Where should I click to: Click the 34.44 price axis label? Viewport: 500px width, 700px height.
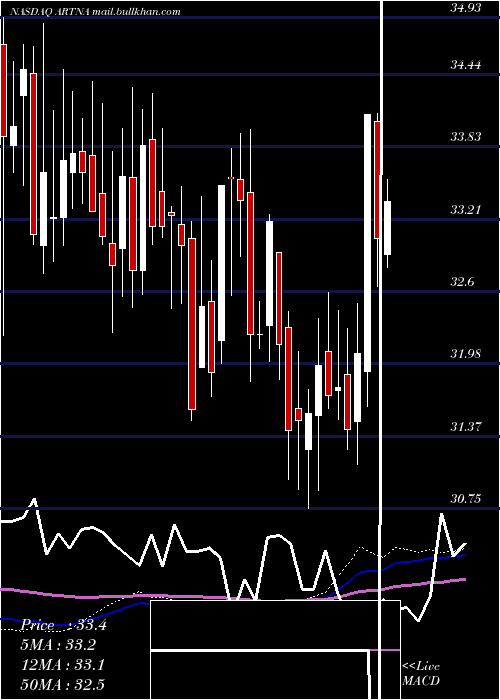pos(466,65)
